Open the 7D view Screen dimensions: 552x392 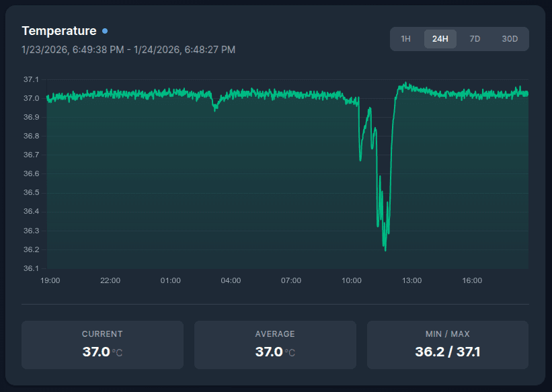click(x=475, y=38)
